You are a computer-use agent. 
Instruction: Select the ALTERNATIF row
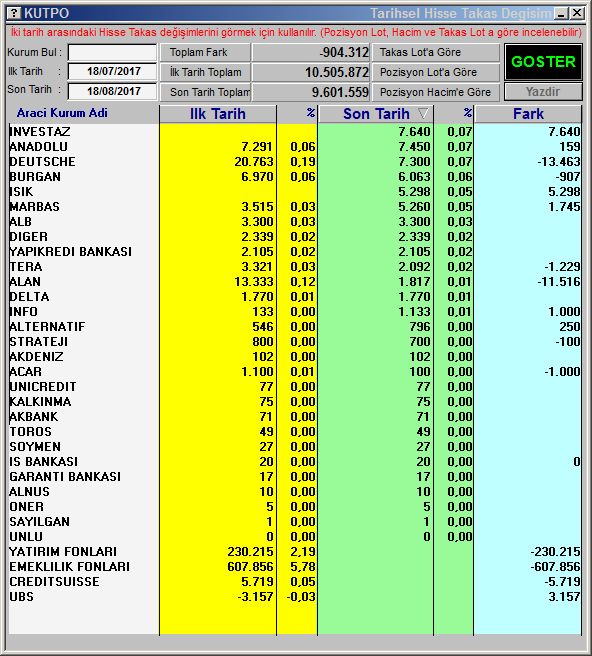(295, 327)
